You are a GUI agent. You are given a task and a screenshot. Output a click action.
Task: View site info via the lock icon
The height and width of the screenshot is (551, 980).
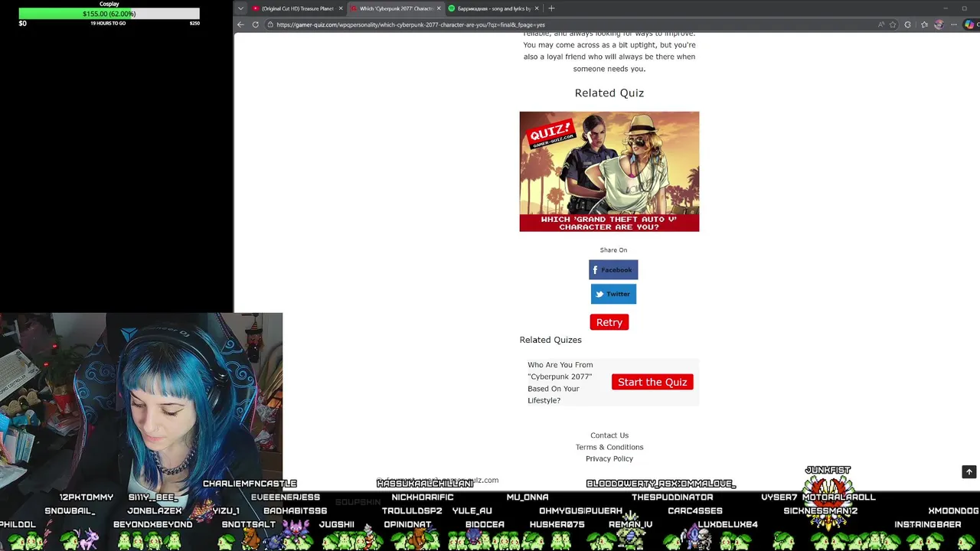[269, 24]
